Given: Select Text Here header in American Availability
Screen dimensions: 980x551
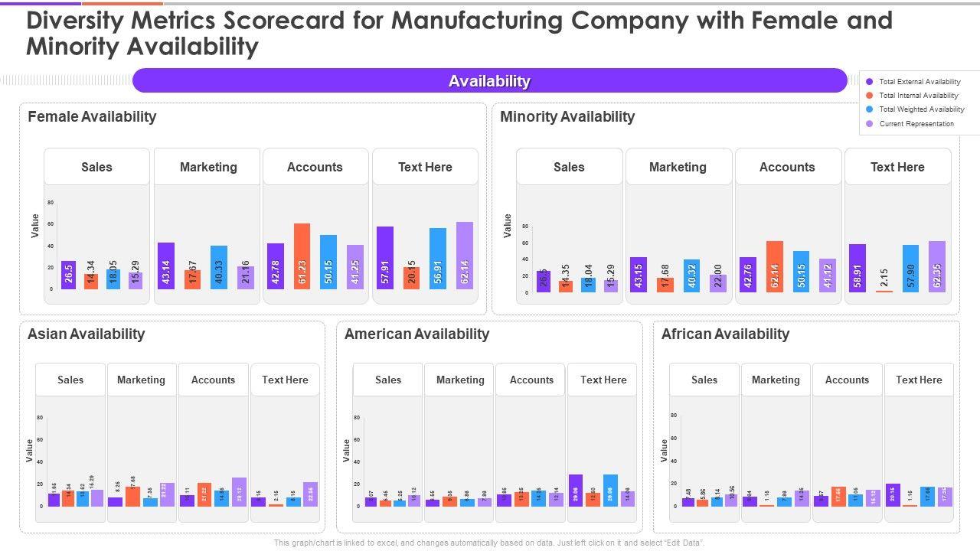Looking at the screenshot, I should (603, 380).
